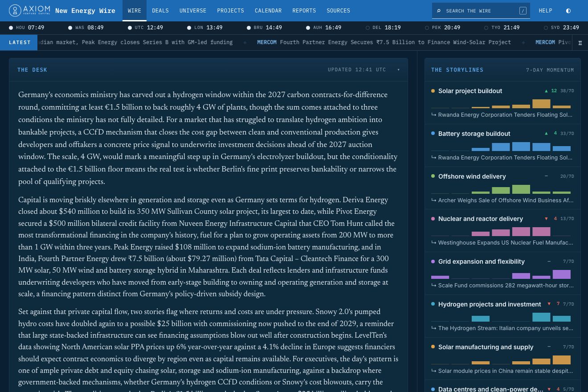The image size is (588, 392).
Task: Click the down-trend arrow on Nuclear and reactor delivery
Action: [x=546, y=219]
